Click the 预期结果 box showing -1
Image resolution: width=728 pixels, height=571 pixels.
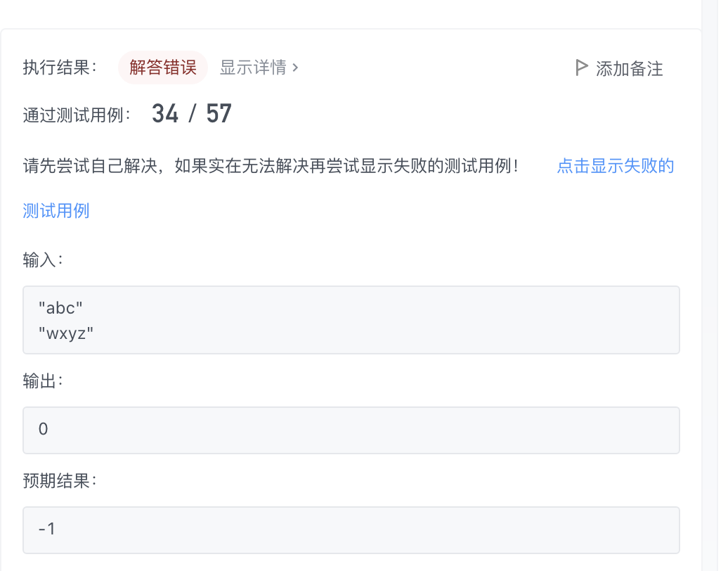point(351,530)
